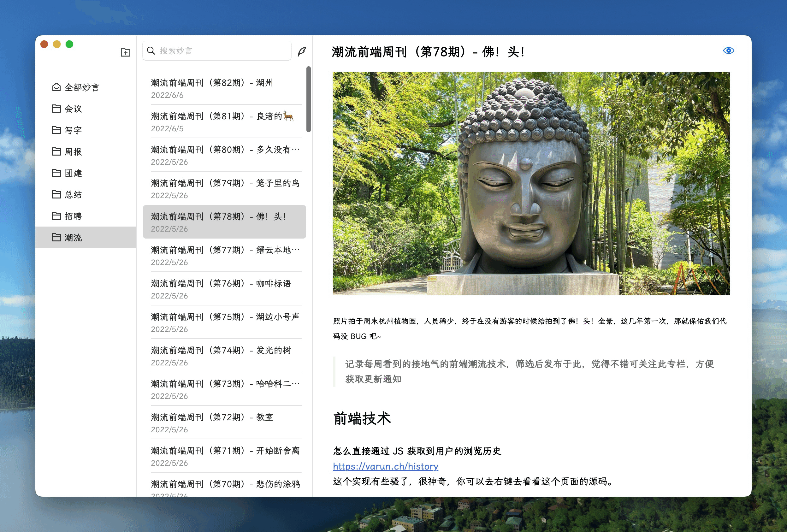Select the 写字 folder
The height and width of the screenshot is (532, 787).
[73, 130]
